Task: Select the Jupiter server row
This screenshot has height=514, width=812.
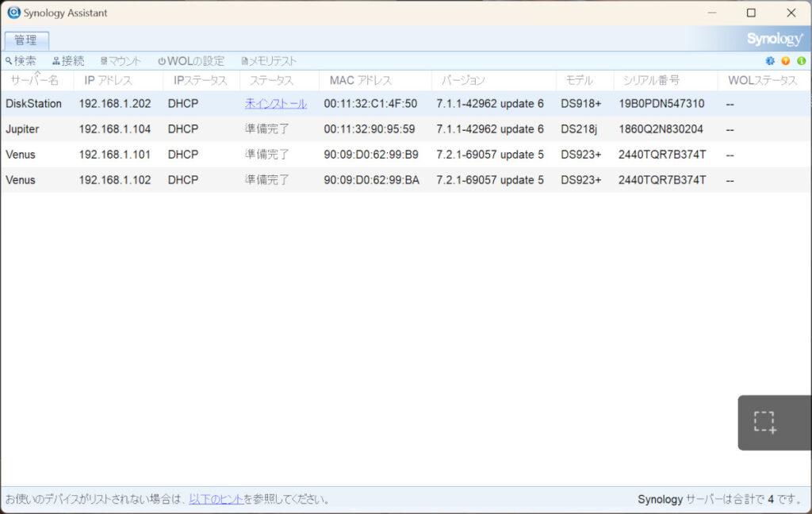Action: 406,129
